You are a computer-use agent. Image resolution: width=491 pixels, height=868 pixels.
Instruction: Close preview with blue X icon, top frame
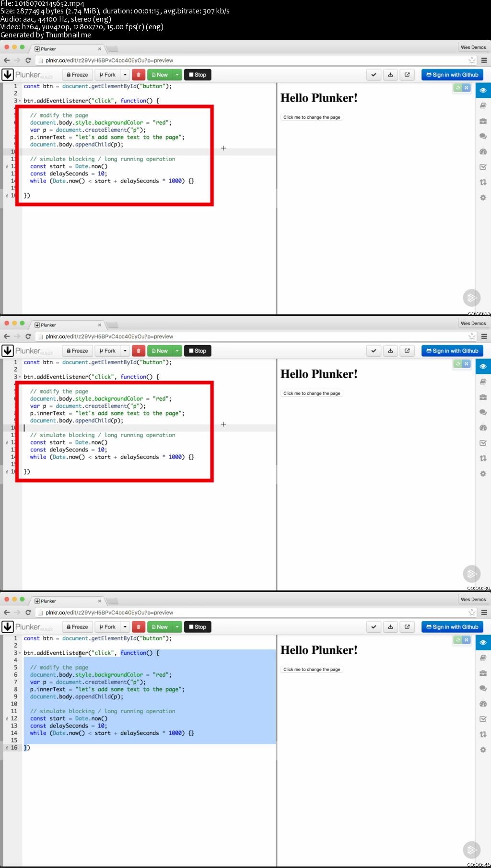pyautogui.click(x=466, y=88)
